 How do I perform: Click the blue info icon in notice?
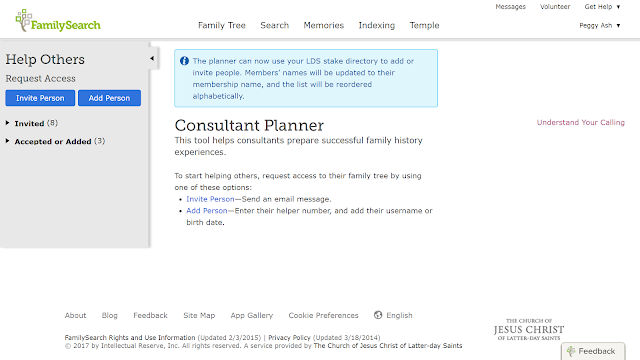click(184, 61)
